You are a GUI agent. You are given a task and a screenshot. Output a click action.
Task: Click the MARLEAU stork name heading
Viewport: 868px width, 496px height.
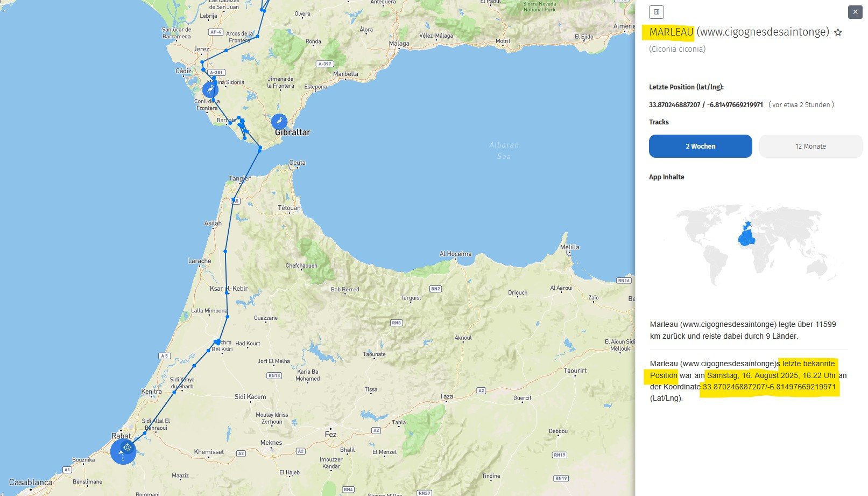tap(671, 32)
